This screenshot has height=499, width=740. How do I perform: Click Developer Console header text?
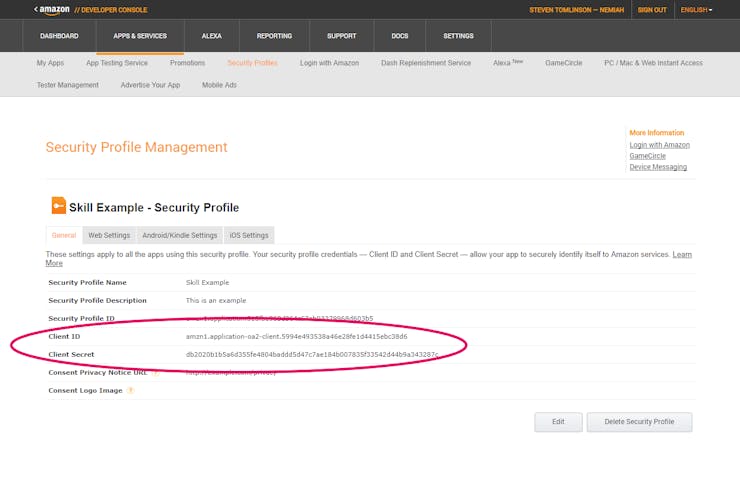111,10
